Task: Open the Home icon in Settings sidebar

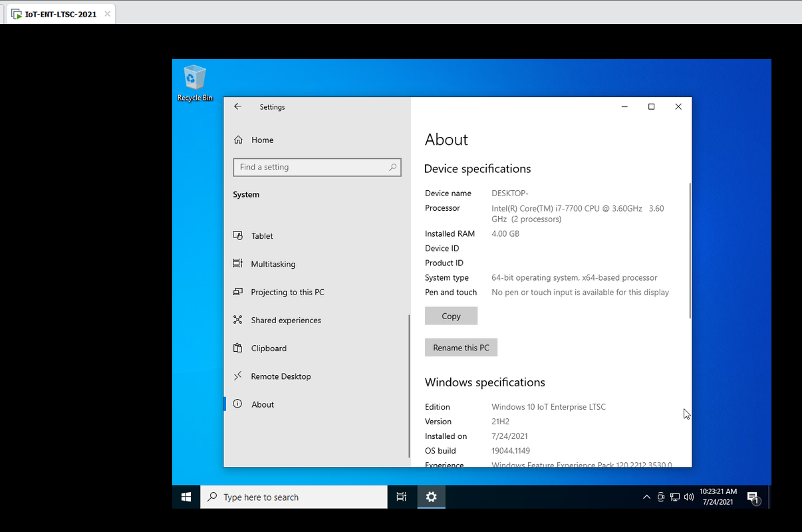Action: point(238,140)
